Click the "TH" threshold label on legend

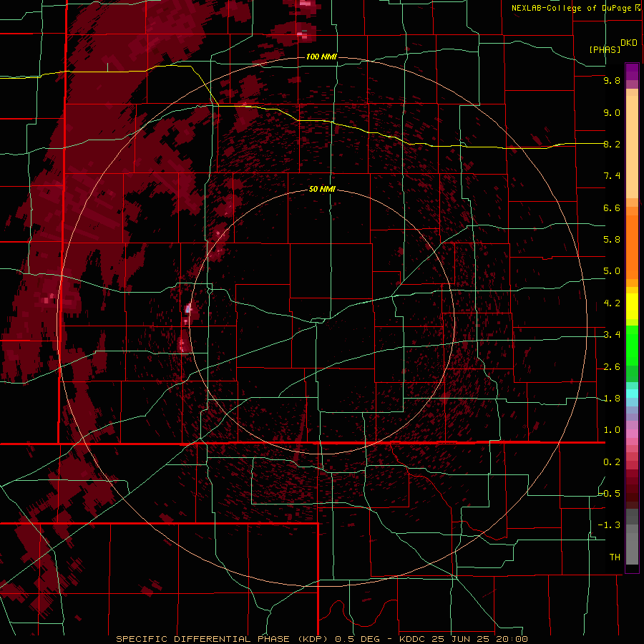point(615,557)
